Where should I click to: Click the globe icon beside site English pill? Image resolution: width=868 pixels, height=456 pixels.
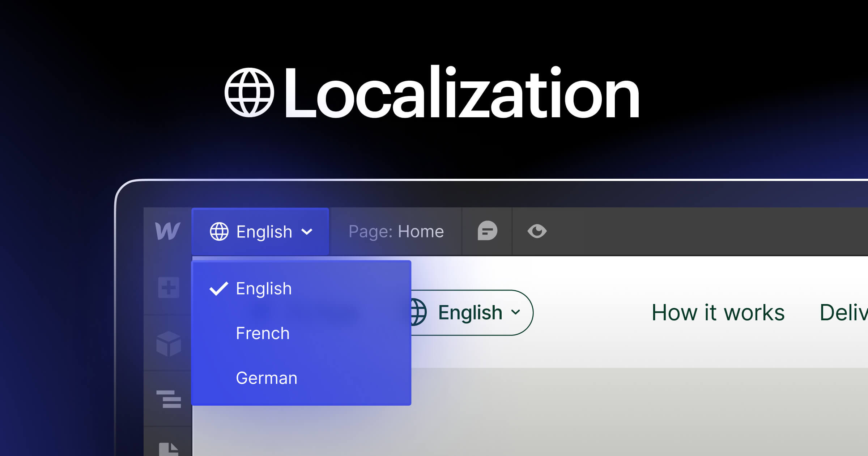(419, 312)
